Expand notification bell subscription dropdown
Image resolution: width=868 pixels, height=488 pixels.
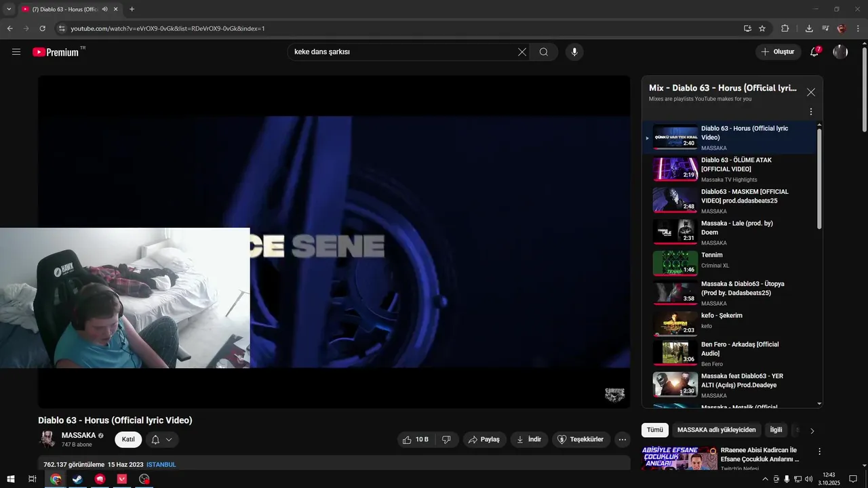pyautogui.click(x=162, y=440)
